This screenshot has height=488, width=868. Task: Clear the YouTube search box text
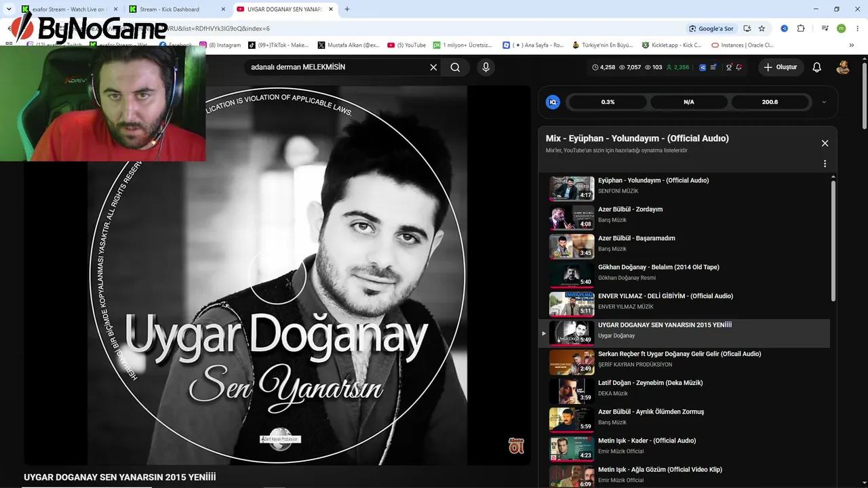click(x=433, y=67)
